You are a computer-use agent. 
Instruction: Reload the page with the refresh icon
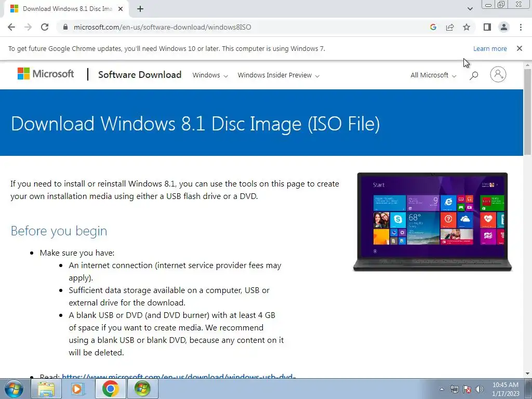[45, 27]
